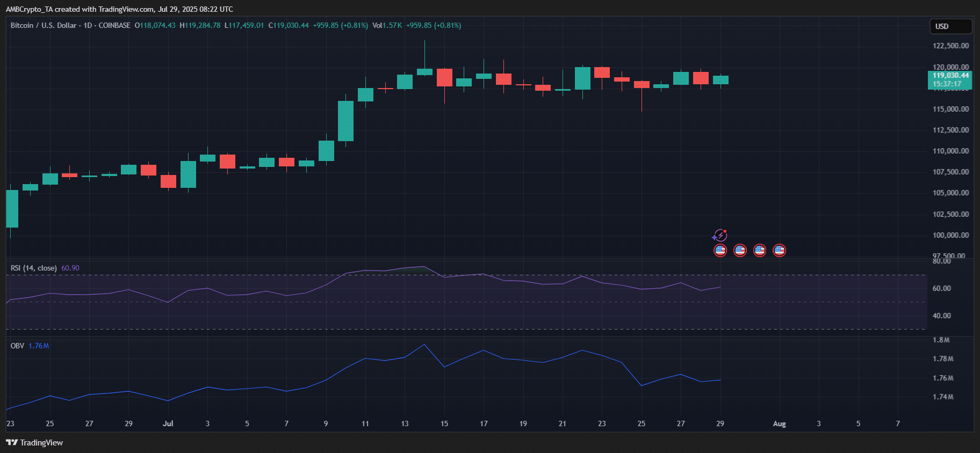Click the TradingView logo at bottom left
Image resolution: width=980 pixels, height=453 pixels.
[34, 443]
